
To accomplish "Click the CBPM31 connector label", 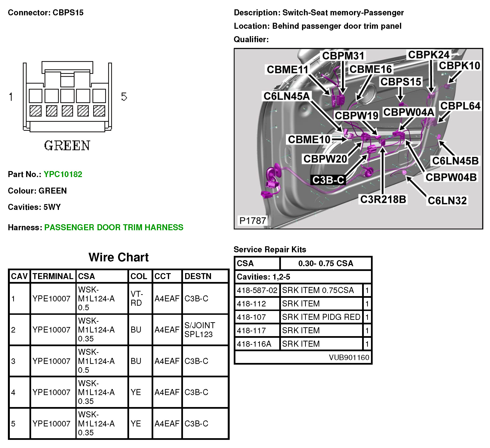I will click(x=343, y=56).
